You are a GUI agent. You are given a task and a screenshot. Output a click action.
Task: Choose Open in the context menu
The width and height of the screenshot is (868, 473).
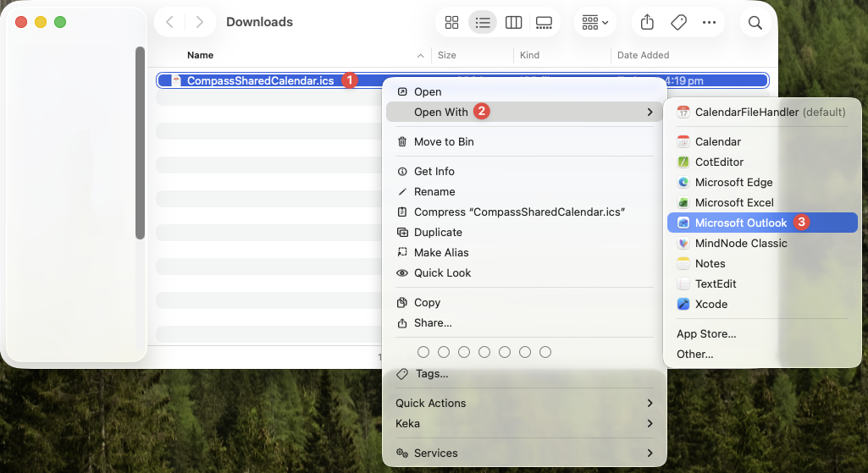524,92
